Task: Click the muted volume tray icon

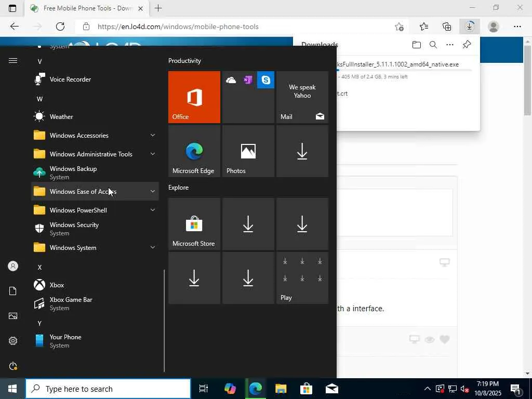Action: (x=465, y=389)
